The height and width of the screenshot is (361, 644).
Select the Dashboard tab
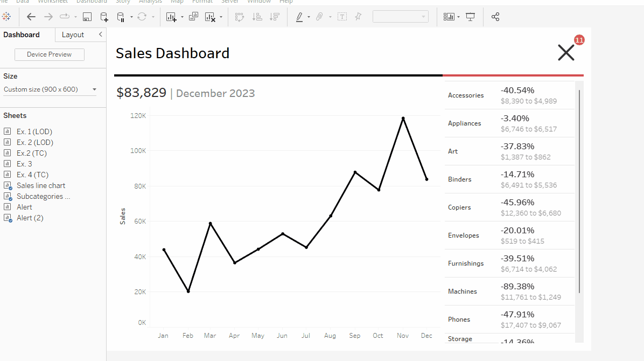pos(22,34)
